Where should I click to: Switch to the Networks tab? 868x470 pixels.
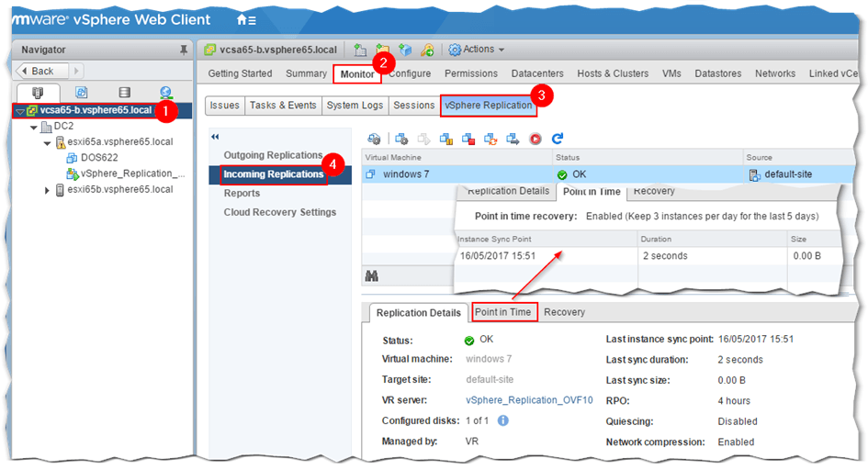coord(775,73)
